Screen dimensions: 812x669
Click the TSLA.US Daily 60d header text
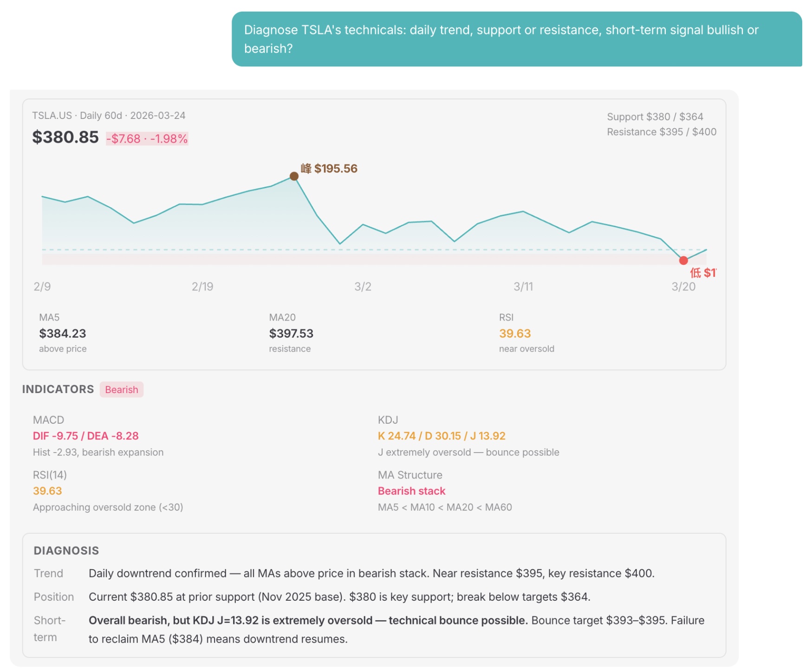[109, 116]
